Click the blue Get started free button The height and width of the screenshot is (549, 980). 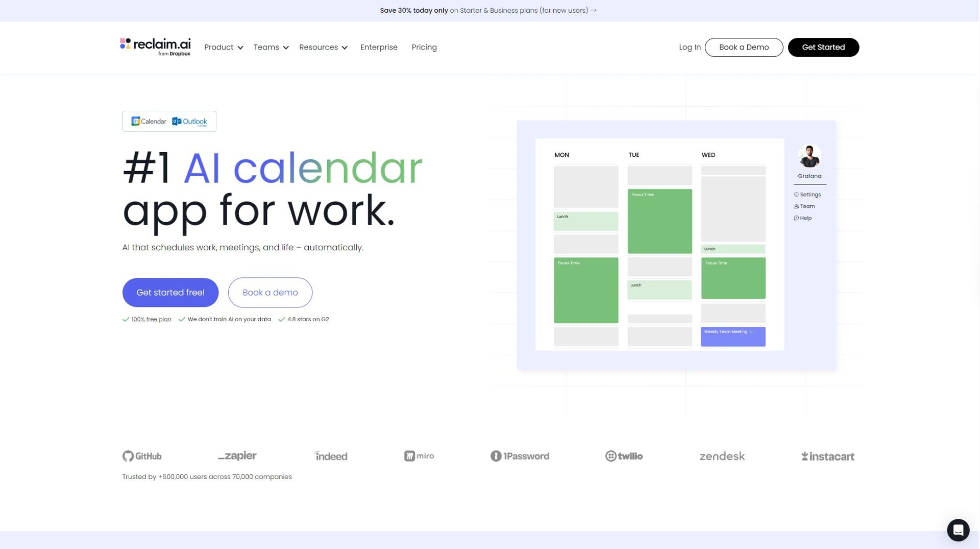[170, 293]
